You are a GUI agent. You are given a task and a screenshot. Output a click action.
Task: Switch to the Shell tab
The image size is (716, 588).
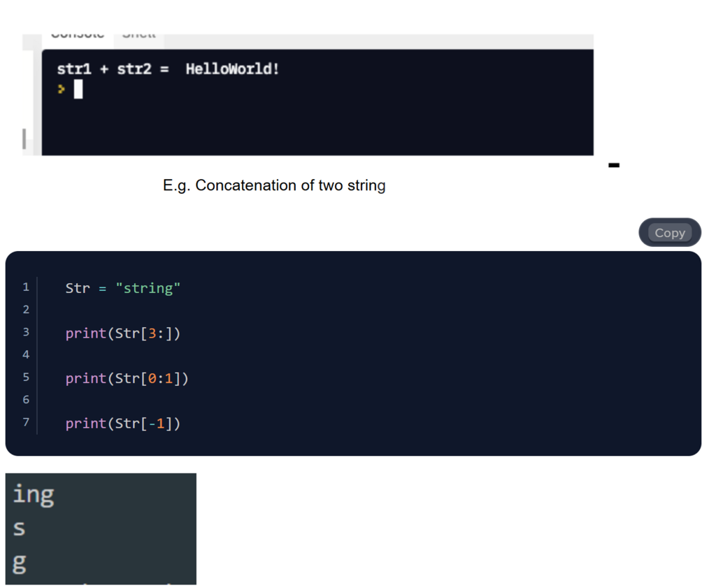[138, 35]
